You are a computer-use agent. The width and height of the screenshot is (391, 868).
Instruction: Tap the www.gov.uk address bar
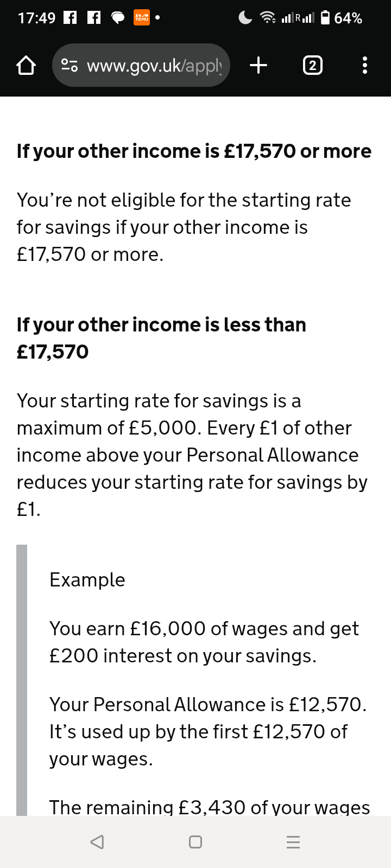click(141, 66)
